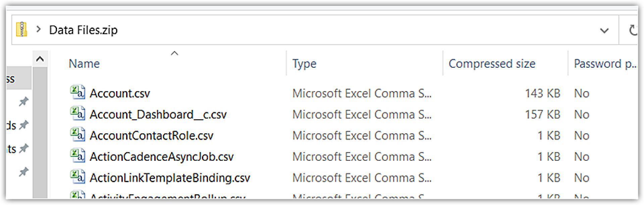The image size is (644, 205).
Task: Click the ActionCadenceAsyncJob.csv file icon
Action: tap(77, 156)
